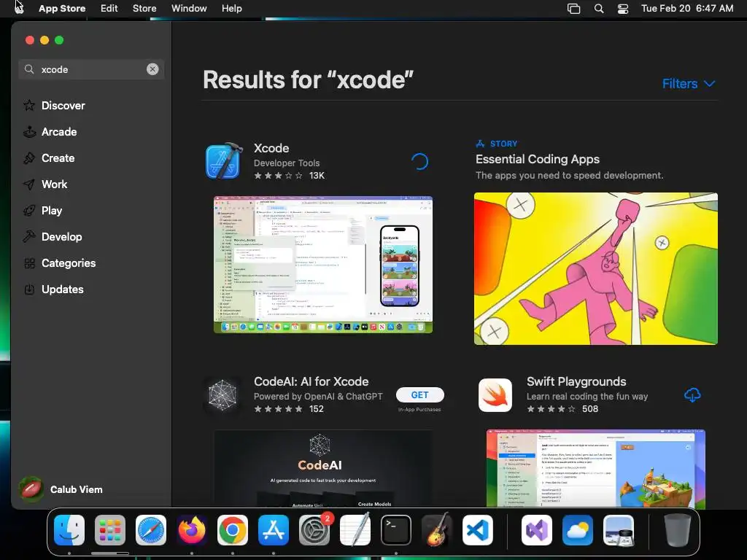Open Safari from the Dock
Image resolution: width=747 pixels, height=560 pixels.
pyautogui.click(x=151, y=530)
